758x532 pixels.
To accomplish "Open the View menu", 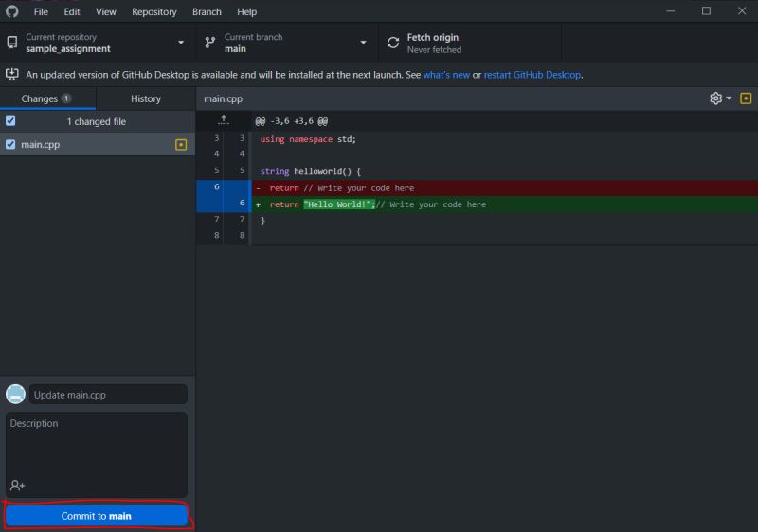I will [105, 11].
